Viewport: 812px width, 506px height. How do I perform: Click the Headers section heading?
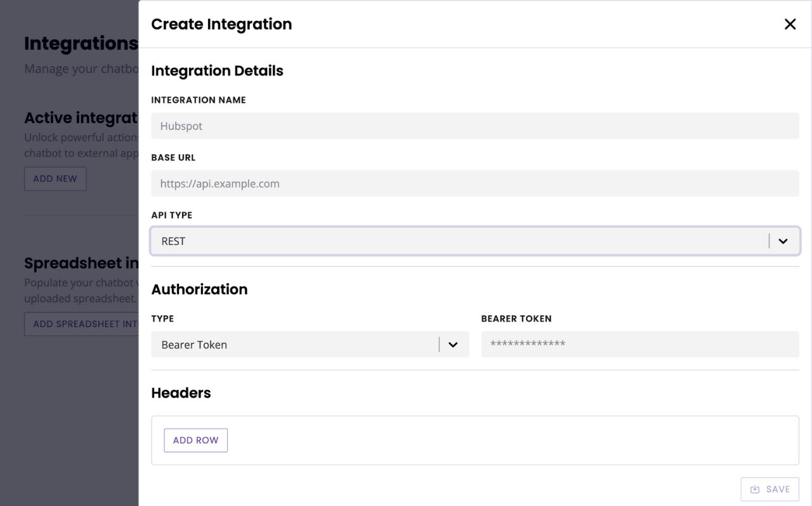(x=181, y=393)
